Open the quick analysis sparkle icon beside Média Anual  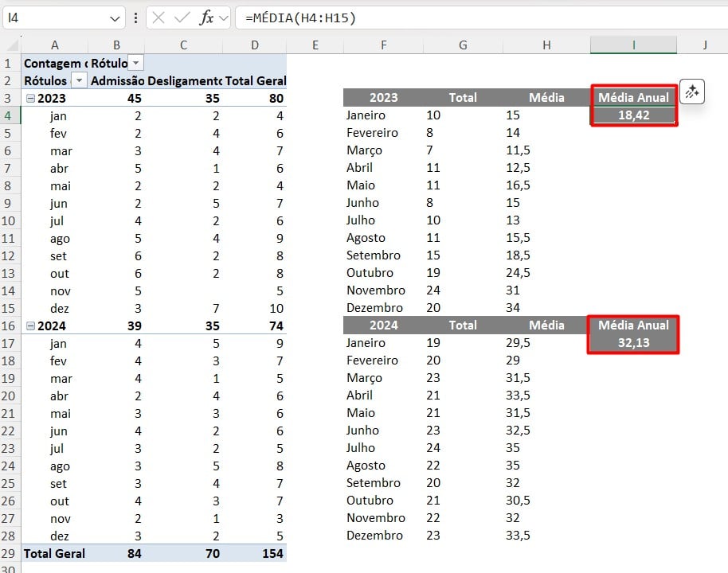(x=692, y=92)
